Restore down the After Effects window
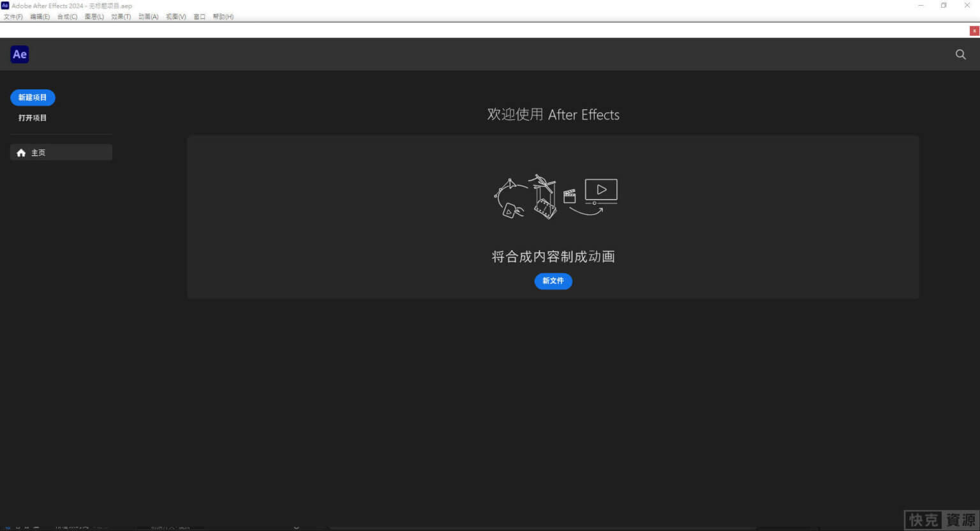This screenshot has height=531, width=980. [x=944, y=5]
